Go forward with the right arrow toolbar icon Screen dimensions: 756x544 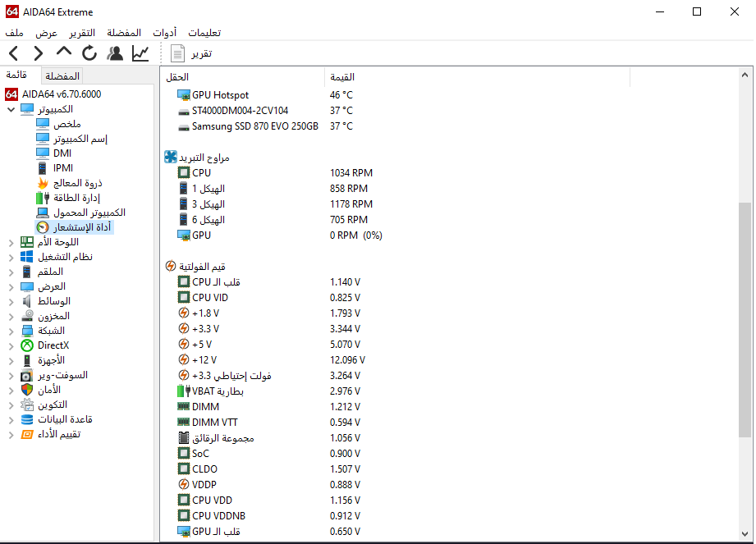pos(38,53)
